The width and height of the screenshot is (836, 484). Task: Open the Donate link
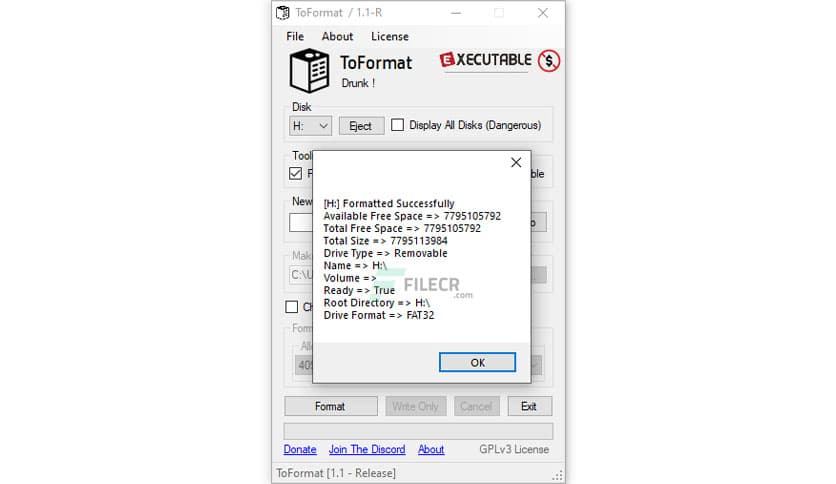(300, 449)
